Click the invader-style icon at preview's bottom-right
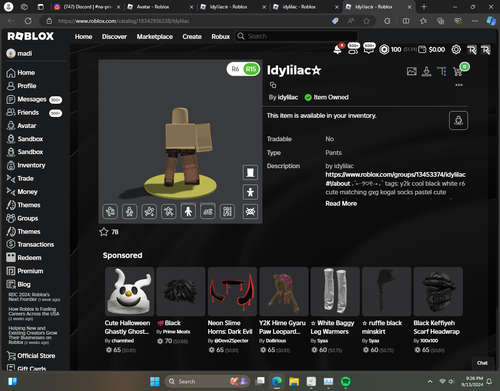Screen dimensions: 500x391 (x=250, y=211)
